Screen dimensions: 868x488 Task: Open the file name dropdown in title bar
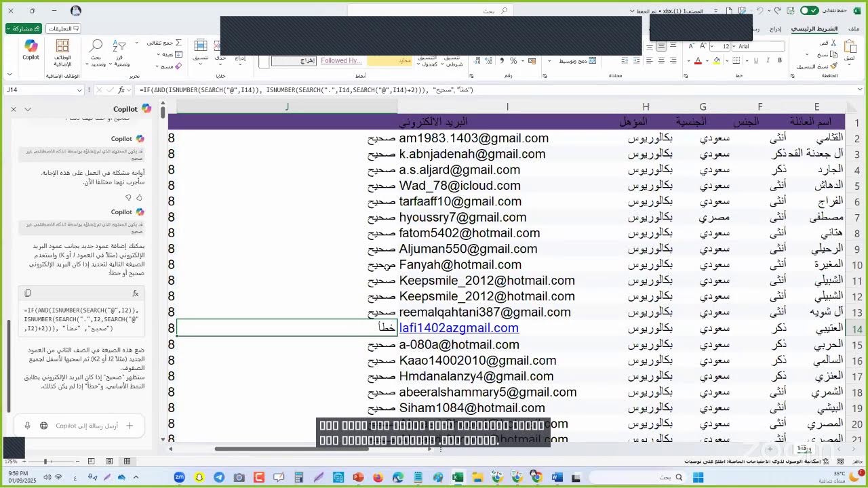click(x=632, y=11)
